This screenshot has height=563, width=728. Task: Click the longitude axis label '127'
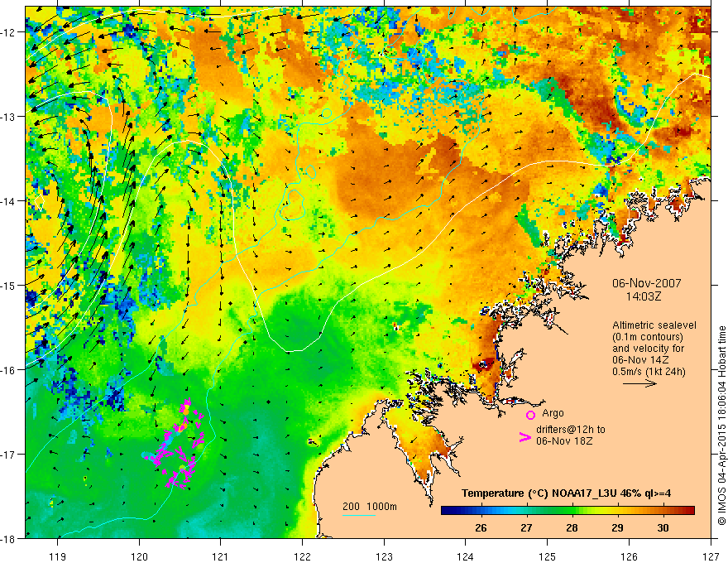(x=711, y=556)
